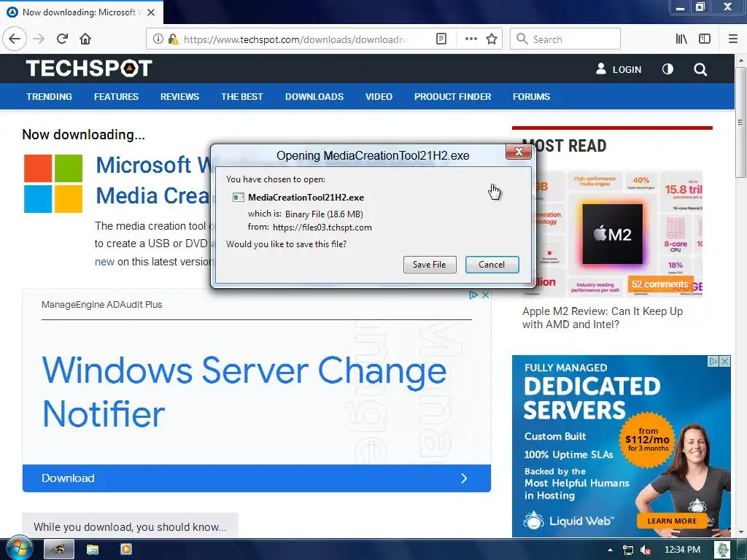This screenshot has height=560, width=747.
Task: Click Download on the ManageEngine ad
Action: pyautogui.click(x=256, y=478)
